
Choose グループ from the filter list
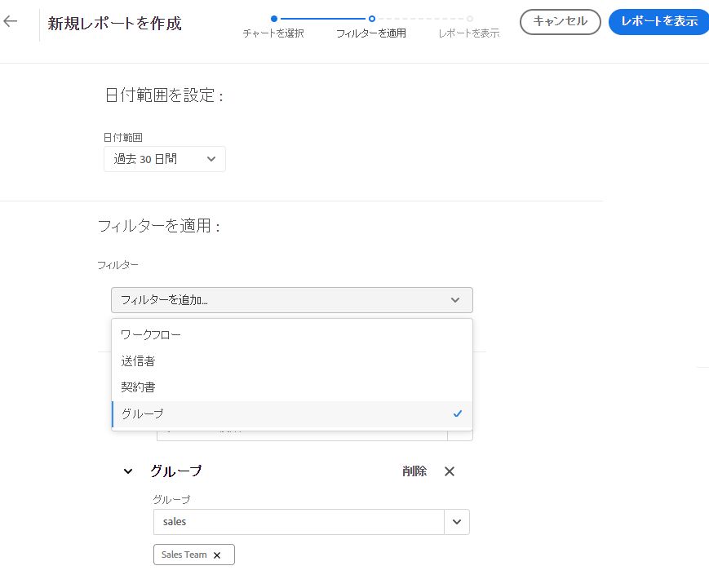pyautogui.click(x=291, y=413)
